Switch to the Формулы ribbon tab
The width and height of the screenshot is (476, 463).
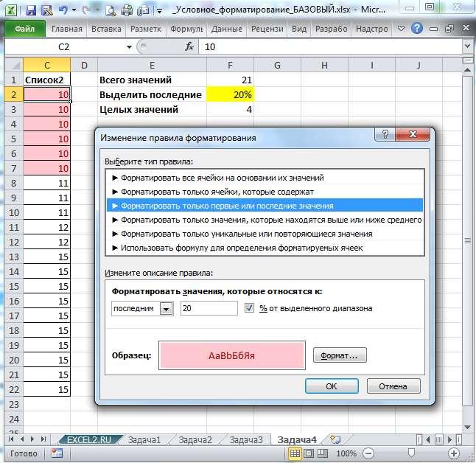186,29
